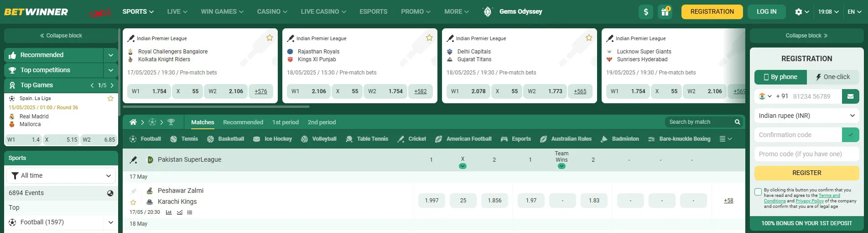Image resolution: width=868 pixels, height=233 pixels.
Task: Click the search magnifier icon
Action: coord(737,122)
